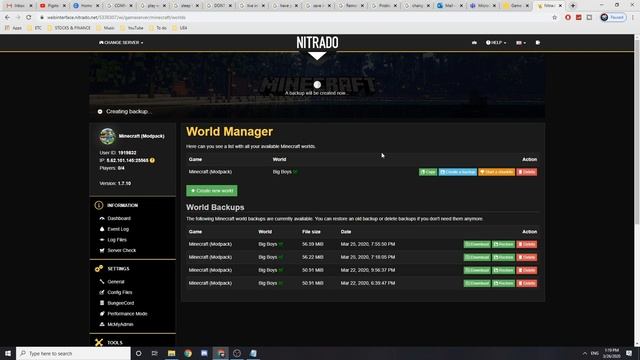Open a new browser tab with plus

point(573,6)
